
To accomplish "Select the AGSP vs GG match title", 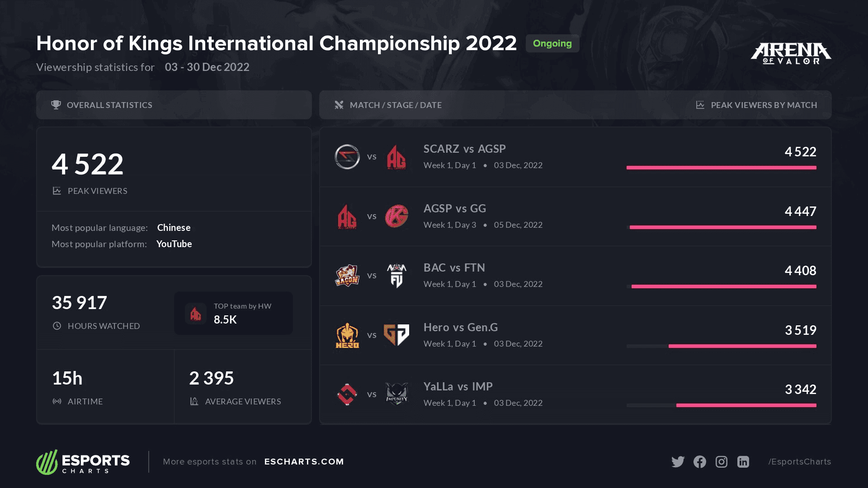I will pyautogui.click(x=454, y=208).
